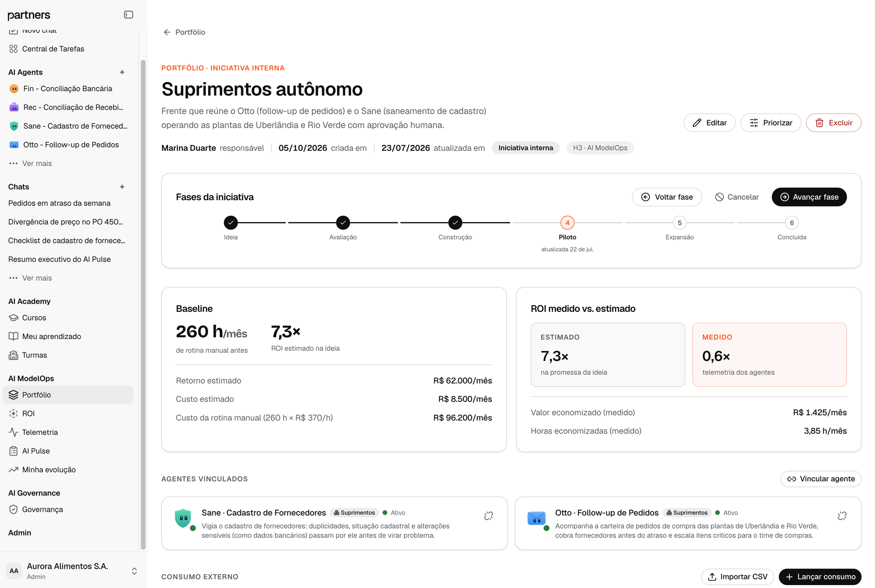Select current Piloto phase step 4
The height and width of the screenshot is (588, 875).
(567, 223)
